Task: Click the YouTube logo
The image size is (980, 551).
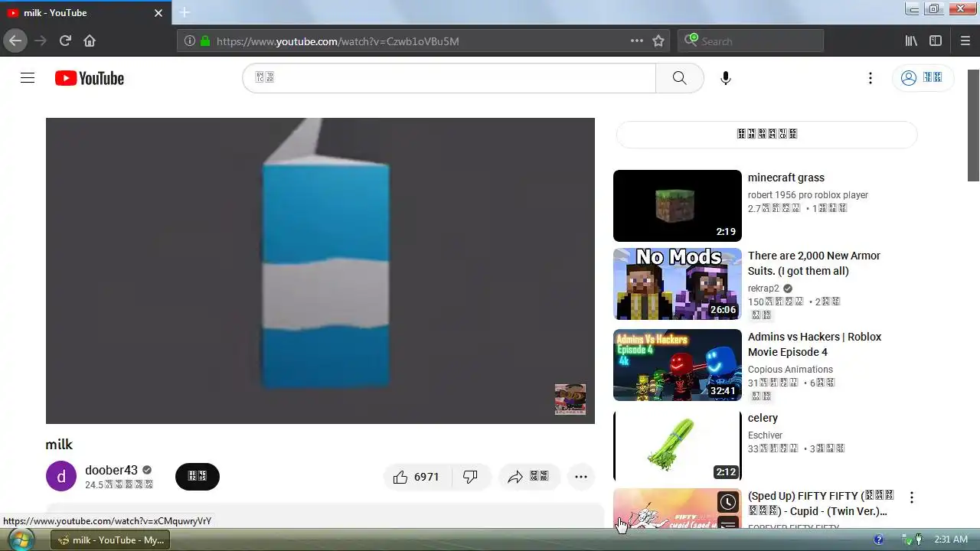Action: 90,78
